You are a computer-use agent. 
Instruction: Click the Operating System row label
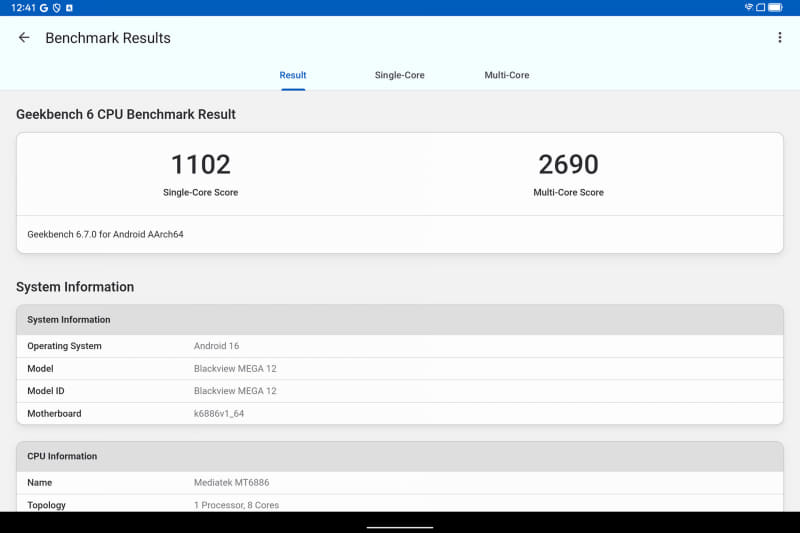(64, 346)
